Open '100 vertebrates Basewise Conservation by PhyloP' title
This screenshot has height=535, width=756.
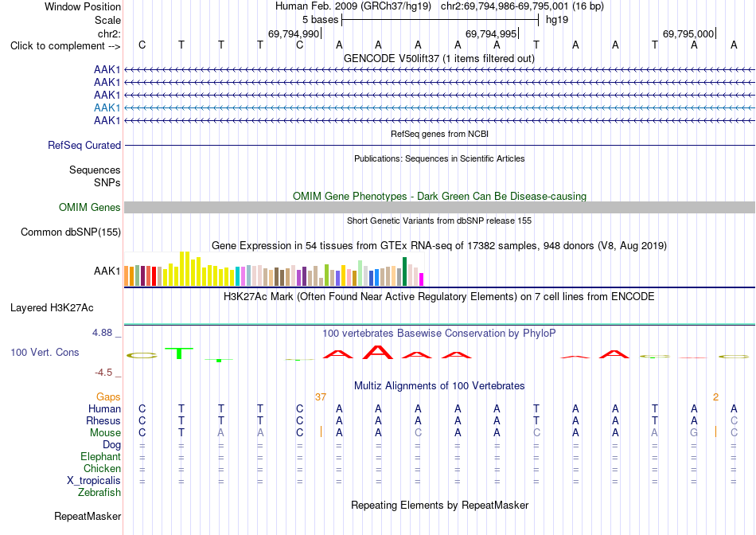coord(438,334)
